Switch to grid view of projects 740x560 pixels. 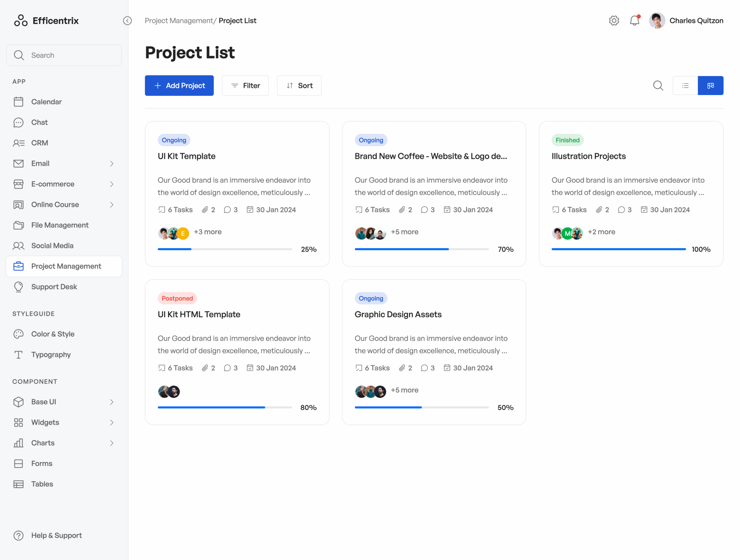click(711, 86)
